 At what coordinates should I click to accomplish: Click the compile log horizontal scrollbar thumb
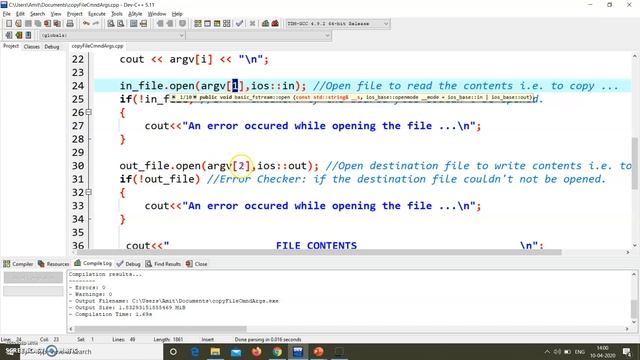pos(160,329)
